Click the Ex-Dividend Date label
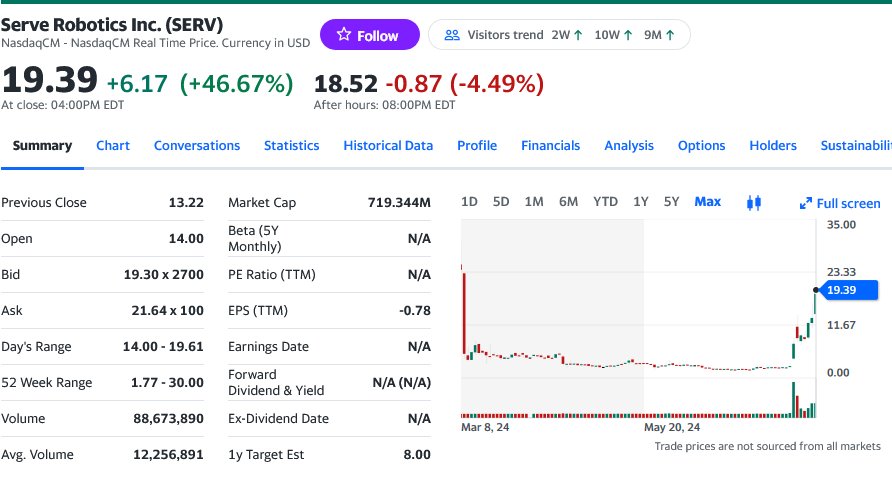892x481 pixels. (x=278, y=418)
